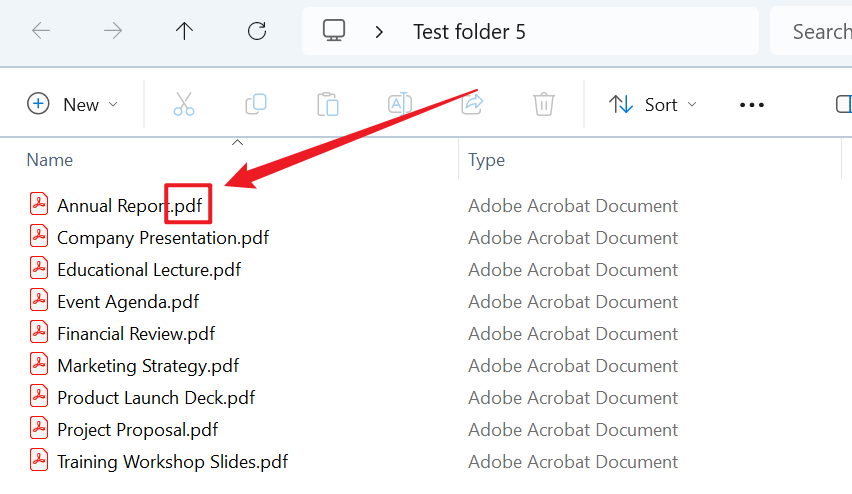Screen dimensions: 852x494
Task: Click the Delete trash can icon
Action: coord(543,104)
